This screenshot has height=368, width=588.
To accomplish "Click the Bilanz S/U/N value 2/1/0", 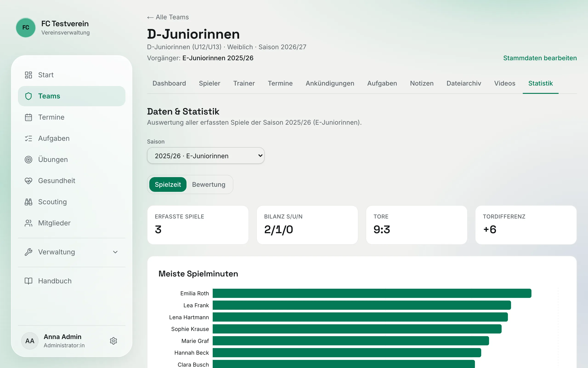I will point(279,230).
